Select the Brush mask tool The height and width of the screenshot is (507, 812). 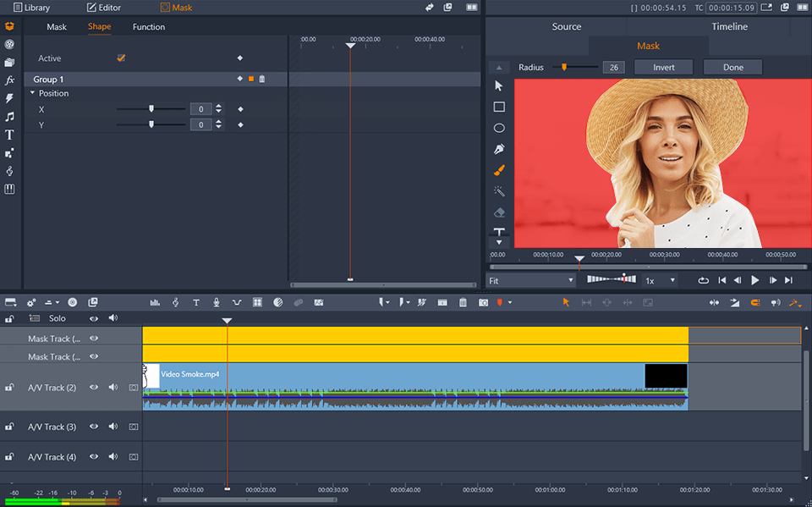499,170
